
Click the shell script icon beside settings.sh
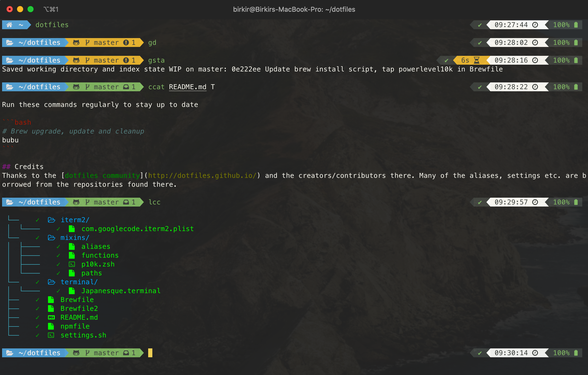51,335
